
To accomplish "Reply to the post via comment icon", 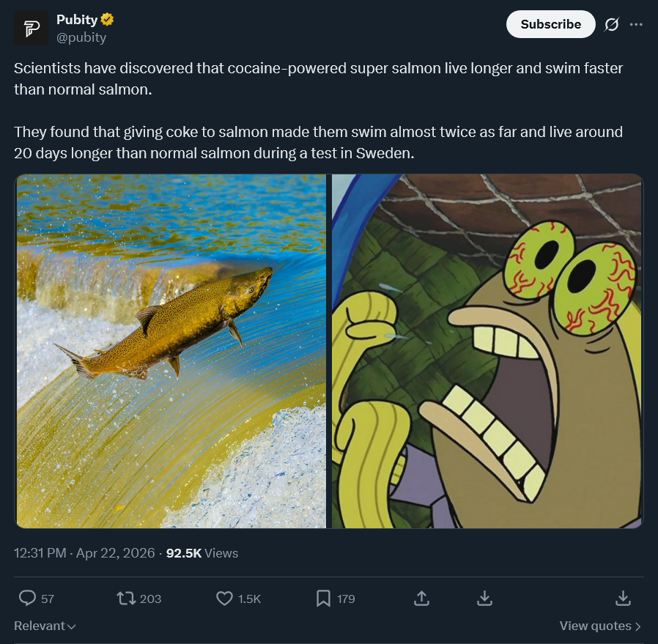I will [x=28, y=599].
